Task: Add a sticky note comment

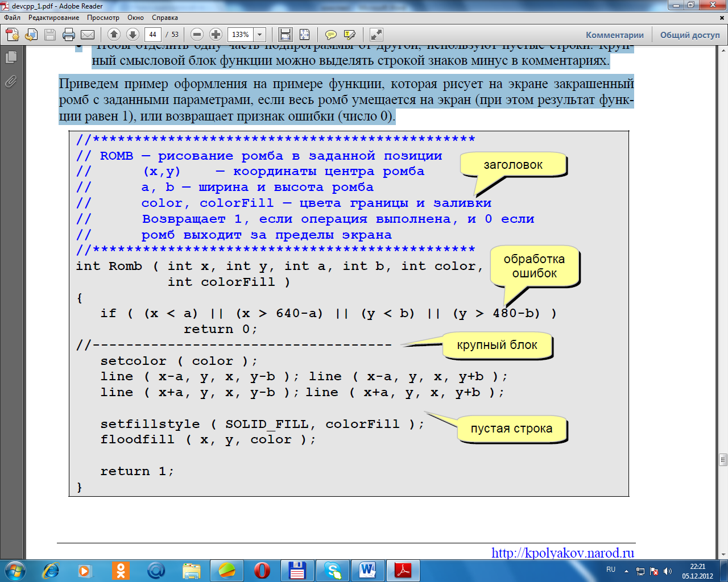Action: pos(330,35)
